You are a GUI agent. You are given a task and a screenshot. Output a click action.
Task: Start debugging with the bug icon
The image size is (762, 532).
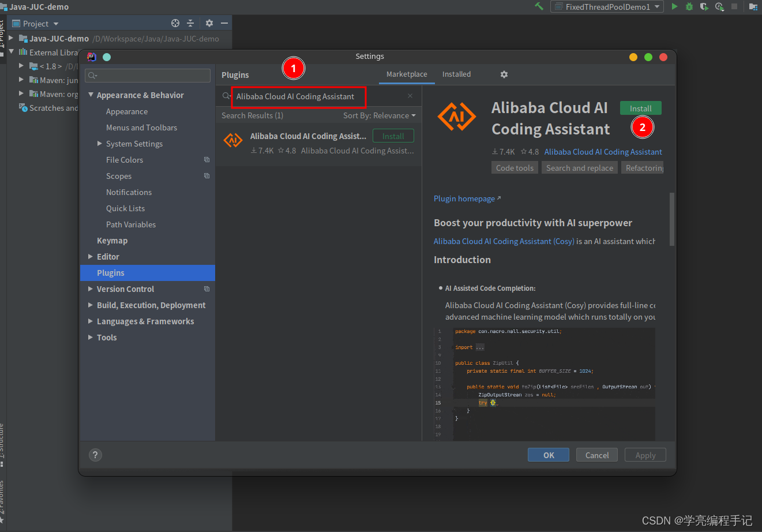[x=689, y=7]
